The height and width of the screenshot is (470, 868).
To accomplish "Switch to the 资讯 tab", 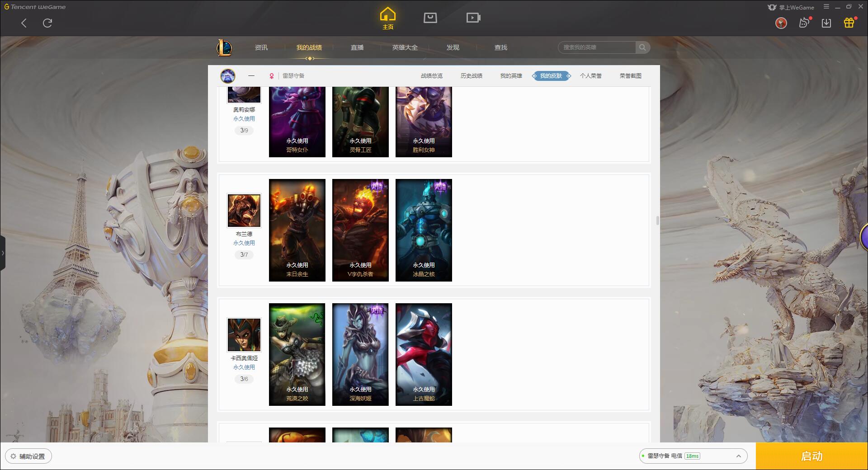I will tap(261, 47).
